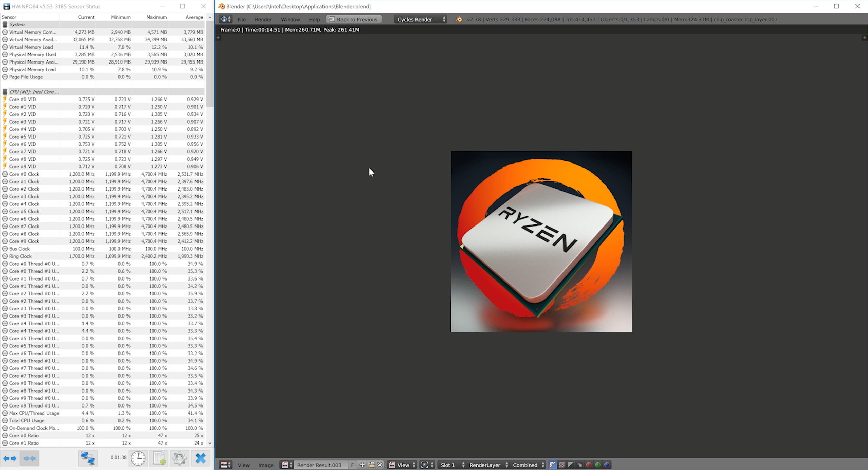Create new image with plus icon
The height and width of the screenshot is (470, 868).
coord(362,465)
